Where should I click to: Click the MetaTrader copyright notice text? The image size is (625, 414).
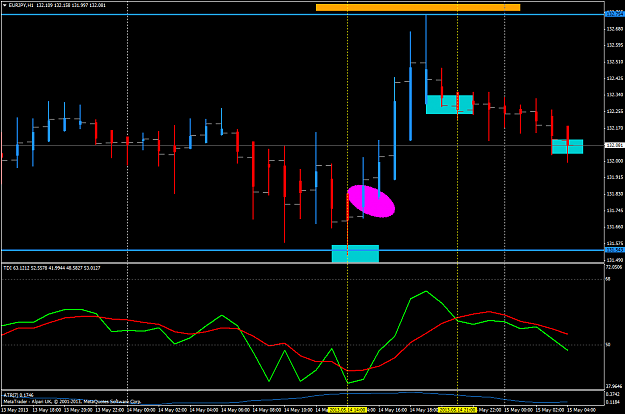point(72,402)
